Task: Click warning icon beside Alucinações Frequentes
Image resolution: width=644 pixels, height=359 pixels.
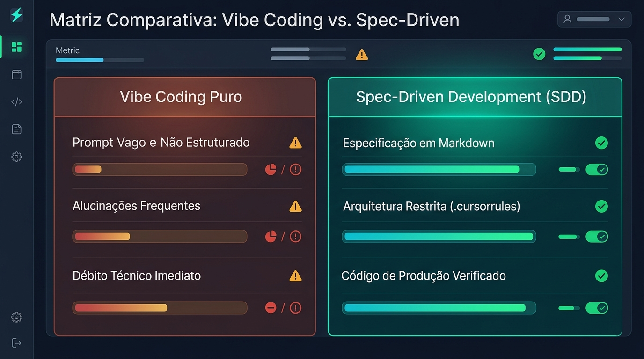Action: tap(295, 206)
